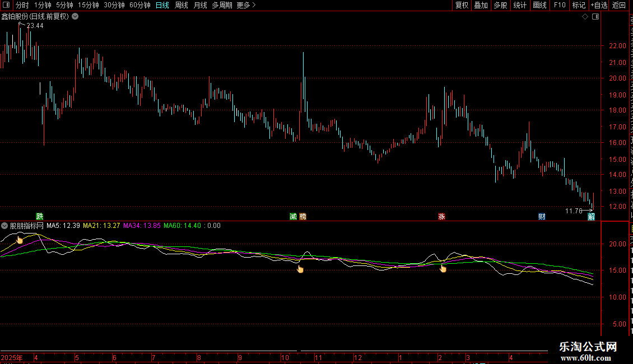Expand the 更多 periods menu
Screen dimensions: 633x364
coord(246,5)
